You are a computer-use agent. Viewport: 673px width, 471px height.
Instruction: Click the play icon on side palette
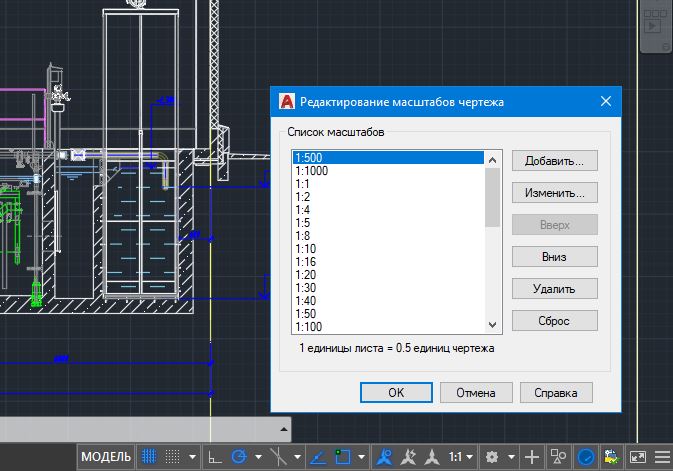[x=652, y=26]
